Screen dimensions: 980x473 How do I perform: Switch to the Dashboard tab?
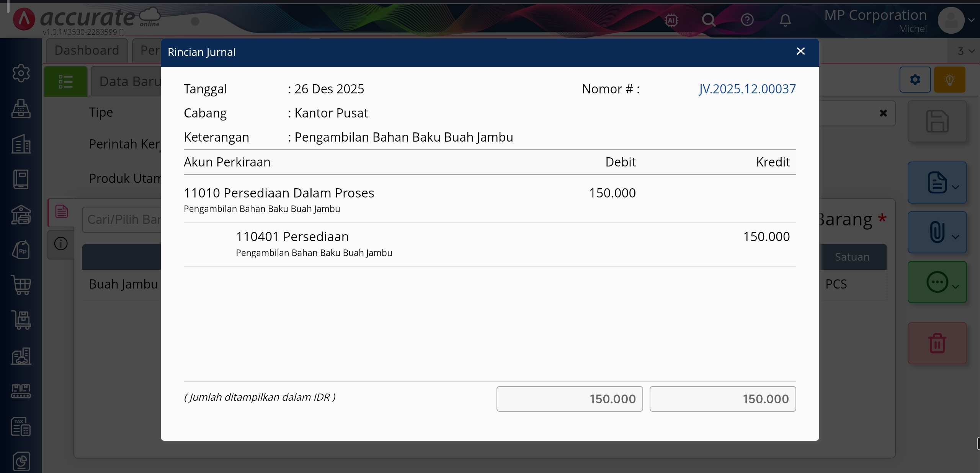click(87, 51)
